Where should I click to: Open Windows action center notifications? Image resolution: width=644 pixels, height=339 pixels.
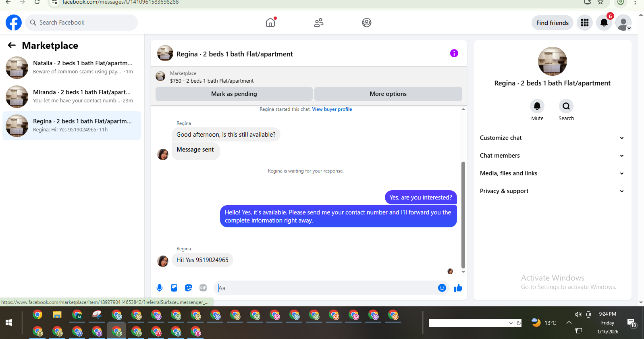[x=632, y=322]
